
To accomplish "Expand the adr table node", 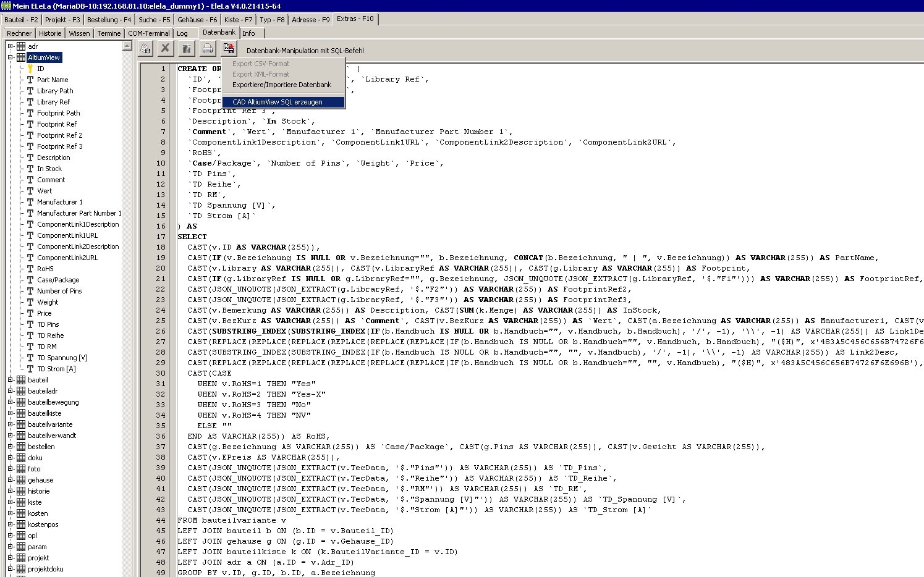I will coord(11,46).
